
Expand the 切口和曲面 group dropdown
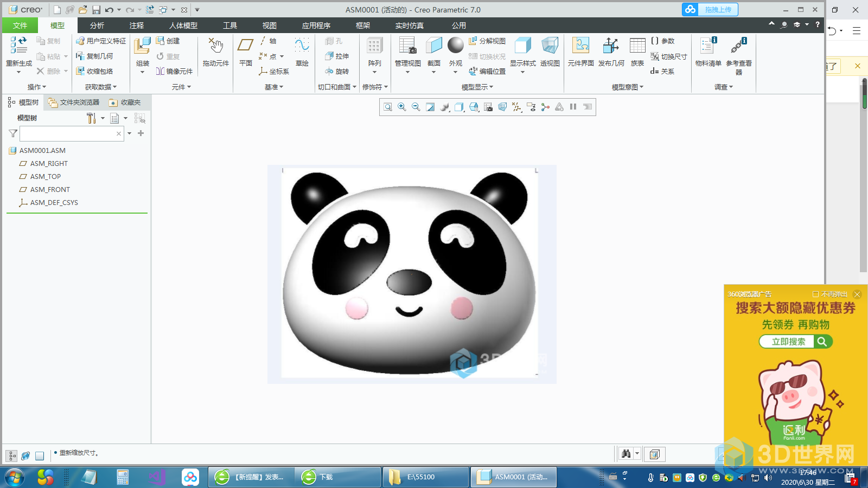(337, 87)
